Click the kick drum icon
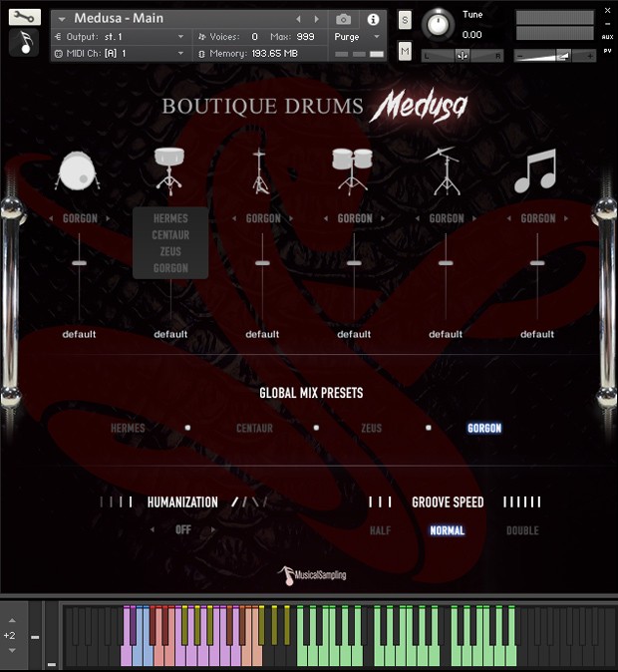 [78, 171]
